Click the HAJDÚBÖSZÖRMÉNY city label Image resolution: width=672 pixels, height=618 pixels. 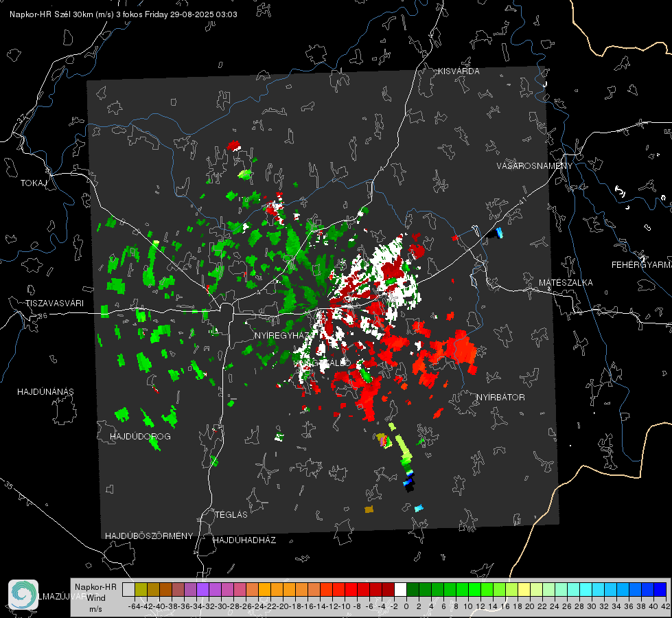149,536
